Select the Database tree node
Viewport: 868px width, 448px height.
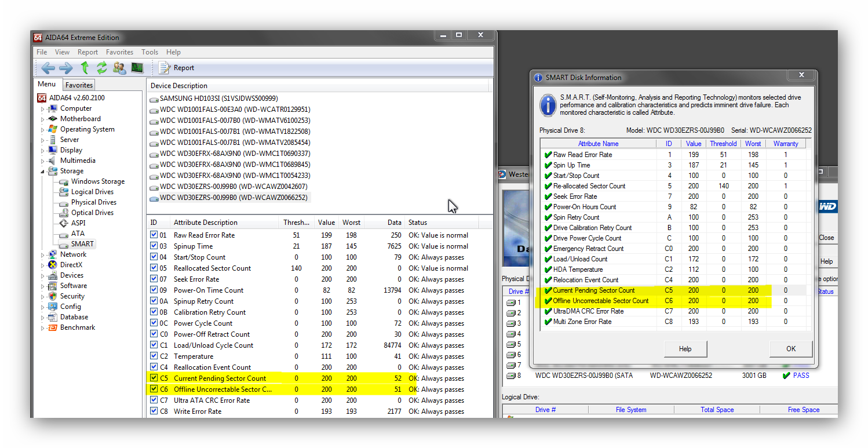tap(74, 317)
